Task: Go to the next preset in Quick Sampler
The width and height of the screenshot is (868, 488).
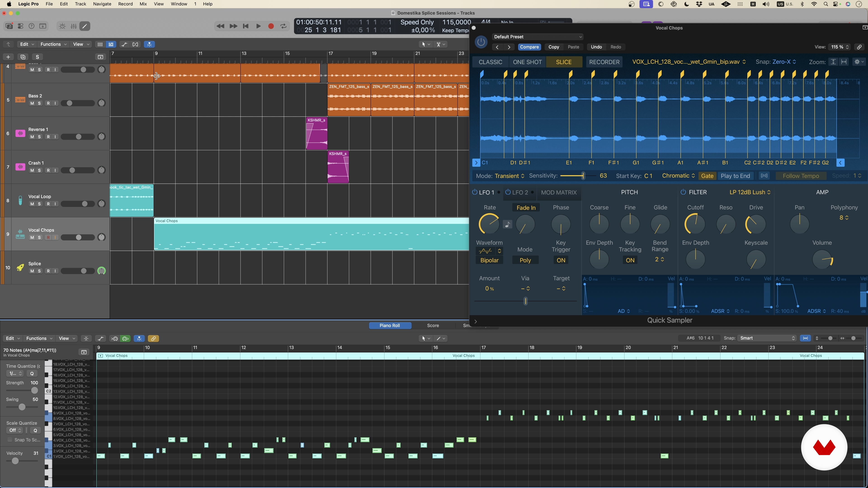Action: tap(509, 47)
